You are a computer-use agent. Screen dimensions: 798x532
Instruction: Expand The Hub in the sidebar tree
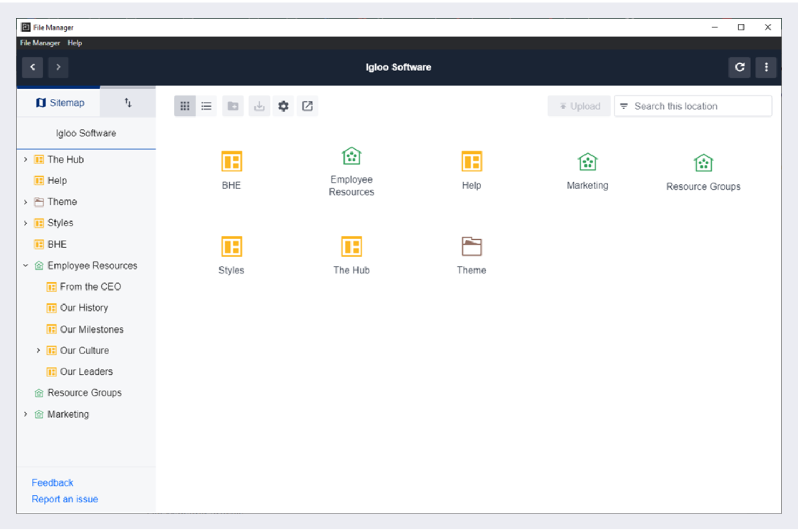(x=25, y=160)
